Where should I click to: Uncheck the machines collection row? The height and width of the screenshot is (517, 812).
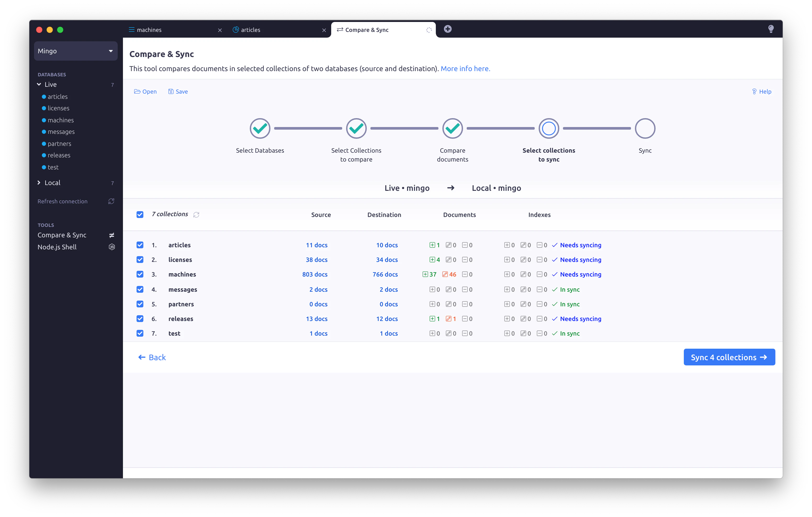click(x=140, y=274)
